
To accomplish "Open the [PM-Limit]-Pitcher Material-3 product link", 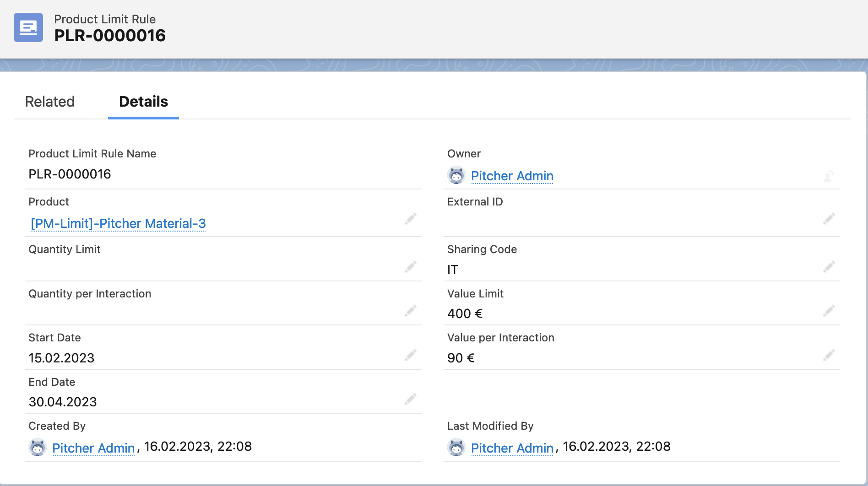I will (118, 223).
